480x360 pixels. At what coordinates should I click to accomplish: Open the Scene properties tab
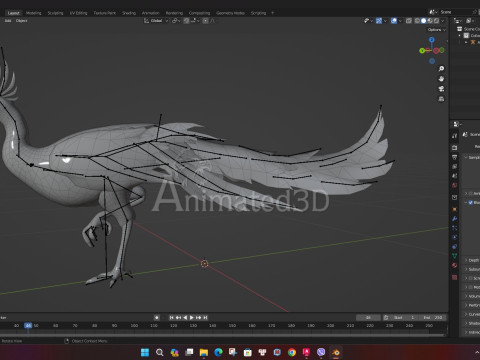pyautogui.click(x=455, y=176)
